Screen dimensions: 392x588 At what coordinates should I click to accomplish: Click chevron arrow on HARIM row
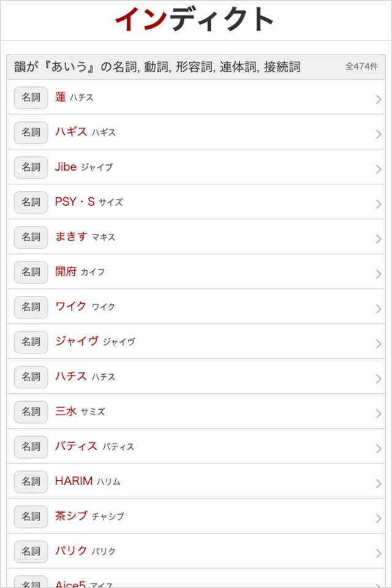coord(379,483)
